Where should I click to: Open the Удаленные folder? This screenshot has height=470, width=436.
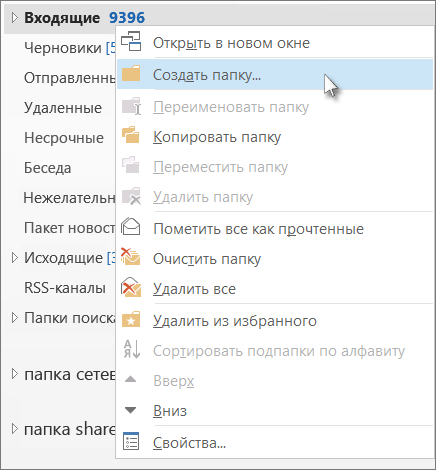point(63,108)
